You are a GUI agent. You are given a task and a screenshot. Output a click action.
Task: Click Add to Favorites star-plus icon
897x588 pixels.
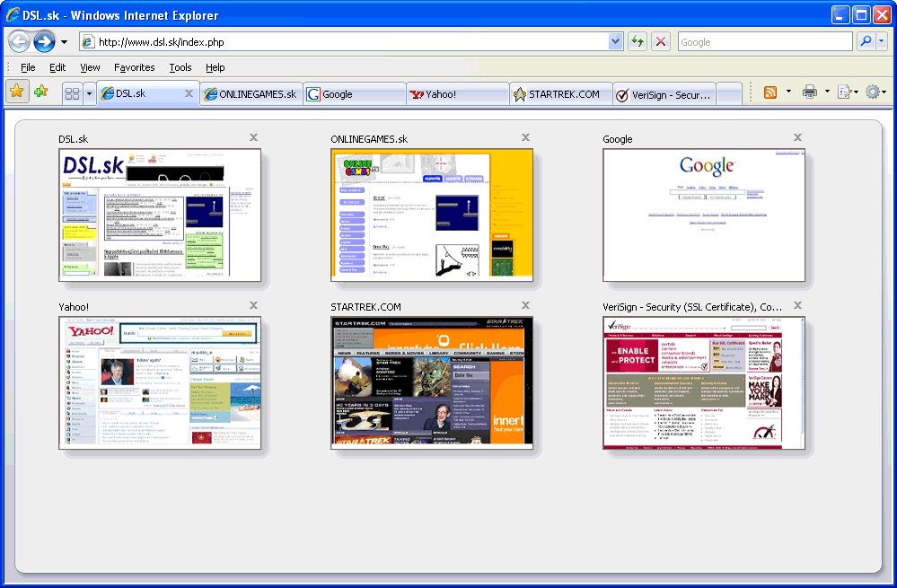coord(40,92)
